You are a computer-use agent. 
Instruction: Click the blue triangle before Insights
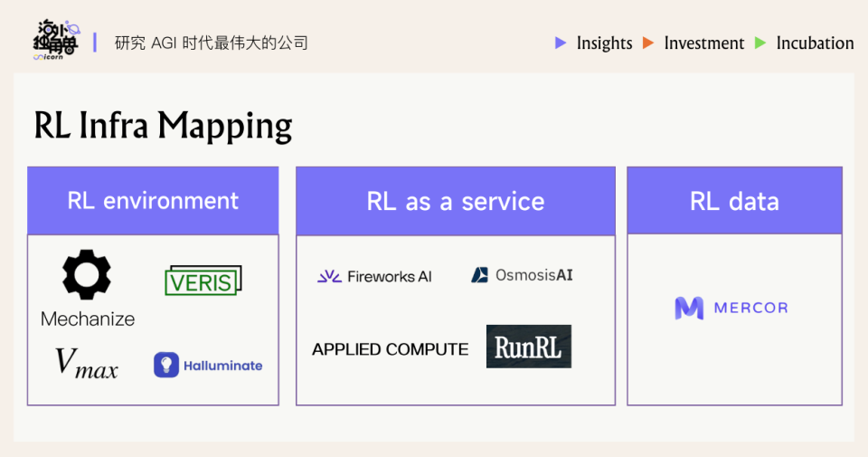(x=561, y=43)
